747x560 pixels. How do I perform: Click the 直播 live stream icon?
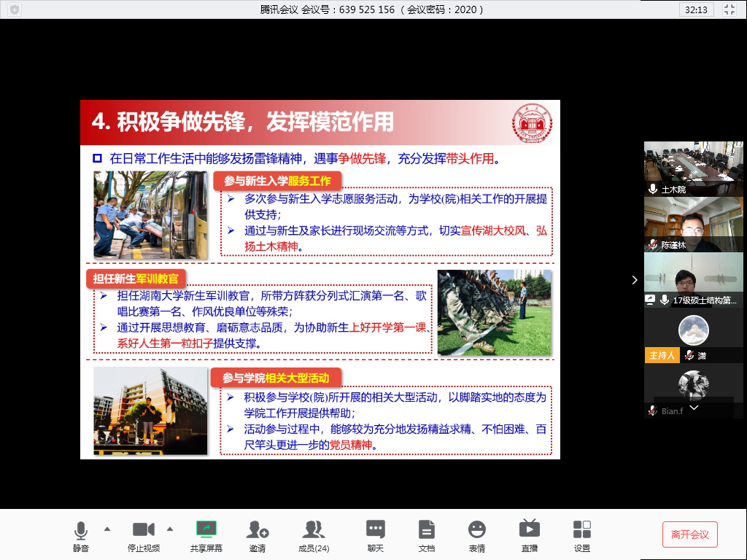click(529, 534)
